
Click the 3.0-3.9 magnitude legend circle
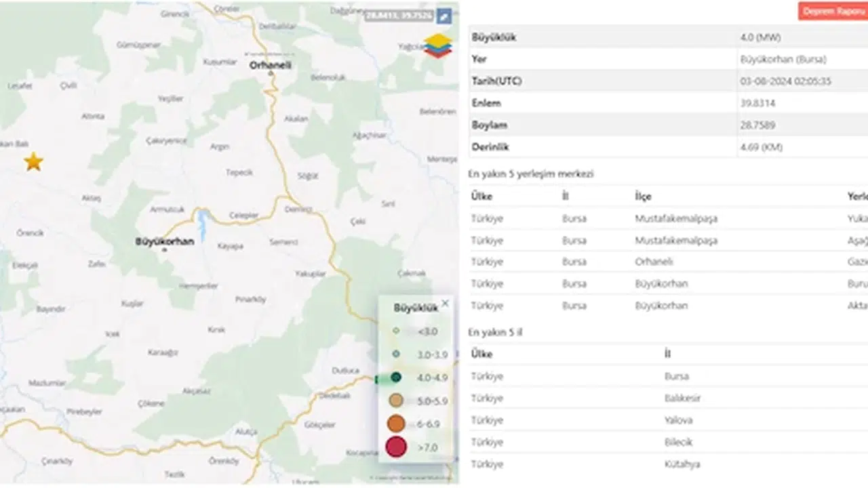(396, 354)
